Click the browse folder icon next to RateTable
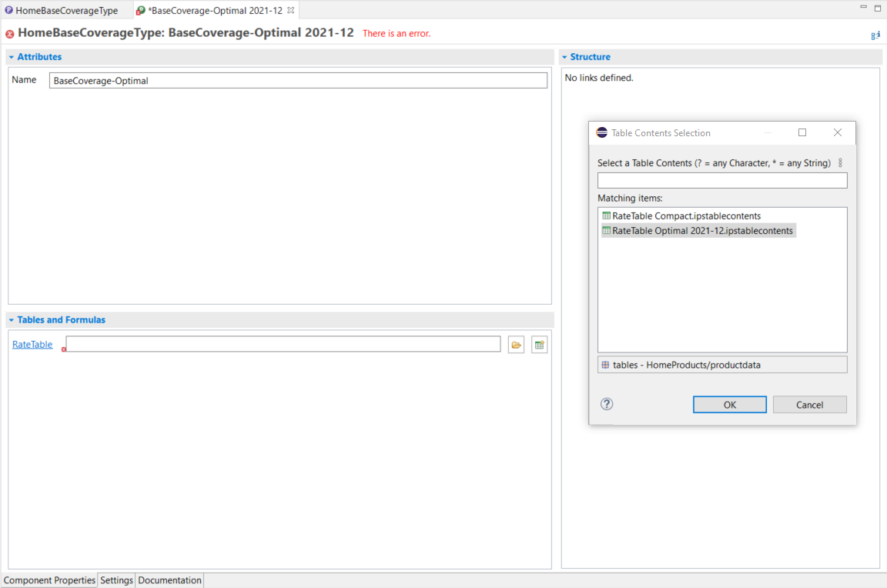887x588 pixels. click(516, 345)
